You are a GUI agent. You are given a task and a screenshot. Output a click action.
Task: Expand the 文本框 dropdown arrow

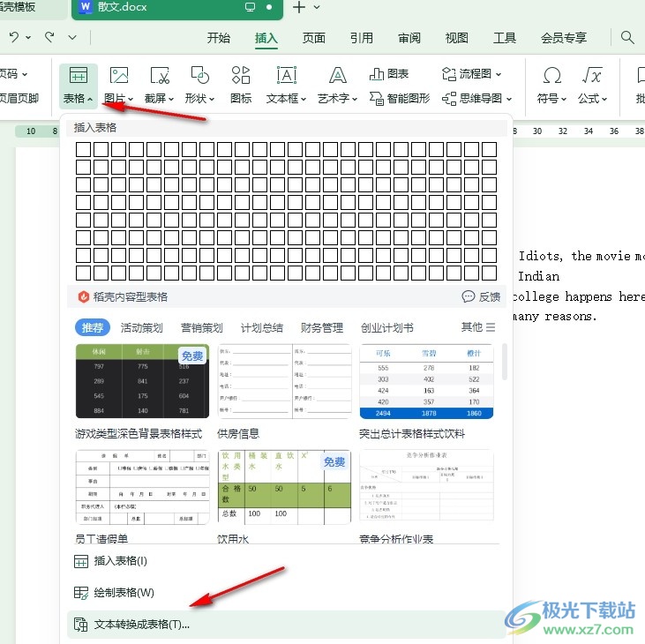coord(304,99)
